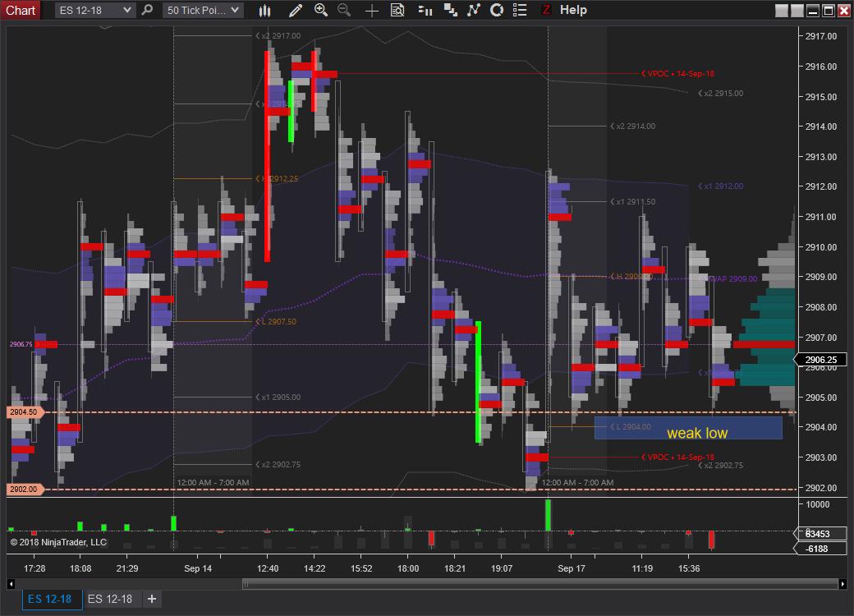Click the instrument search magnifier icon

147,10
